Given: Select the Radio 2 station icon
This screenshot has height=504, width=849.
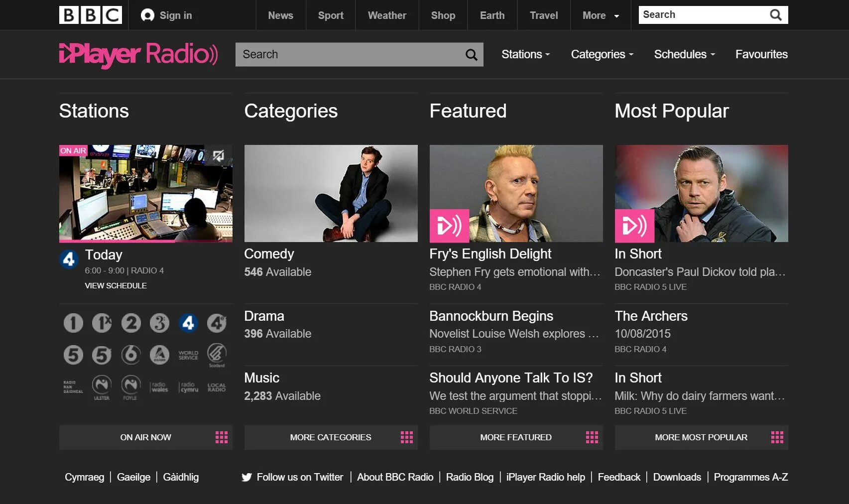Looking at the screenshot, I should coord(131,323).
